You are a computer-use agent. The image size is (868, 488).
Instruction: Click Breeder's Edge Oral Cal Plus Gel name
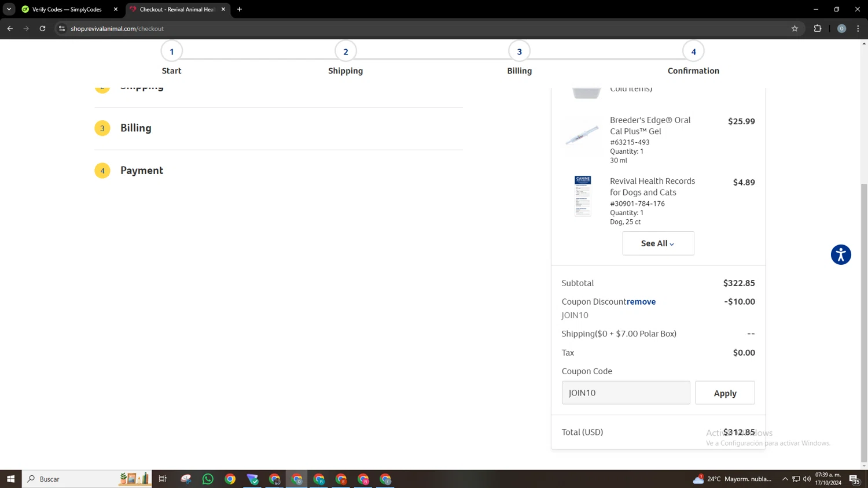[x=650, y=125]
